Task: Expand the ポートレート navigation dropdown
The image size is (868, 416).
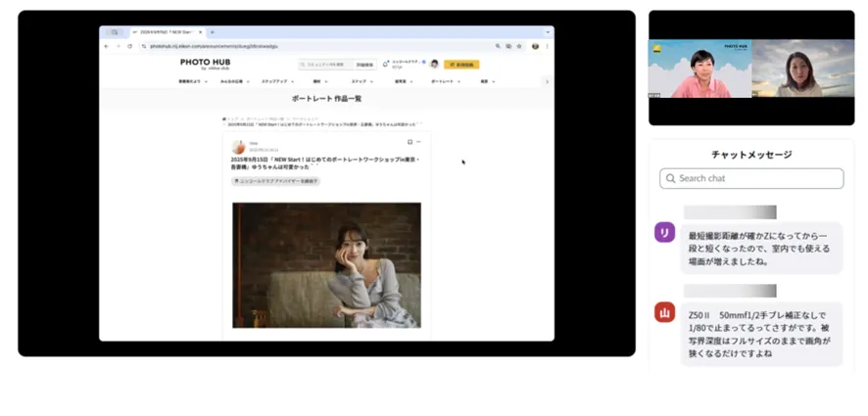Action: [441, 81]
